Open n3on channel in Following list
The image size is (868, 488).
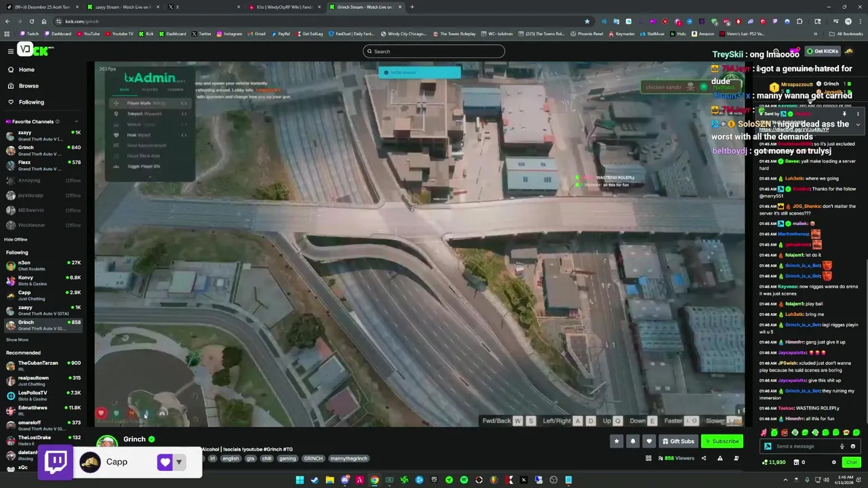pyautogui.click(x=42, y=266)
